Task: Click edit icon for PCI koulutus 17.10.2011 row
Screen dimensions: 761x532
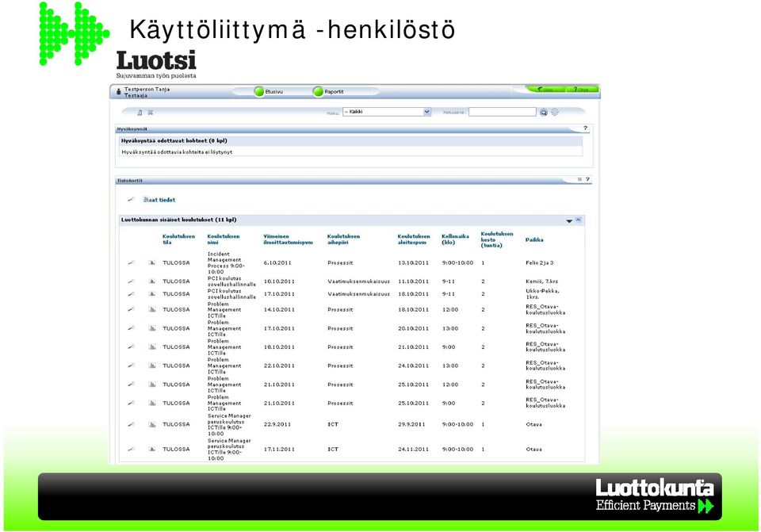Action: (x=131, y=293)
